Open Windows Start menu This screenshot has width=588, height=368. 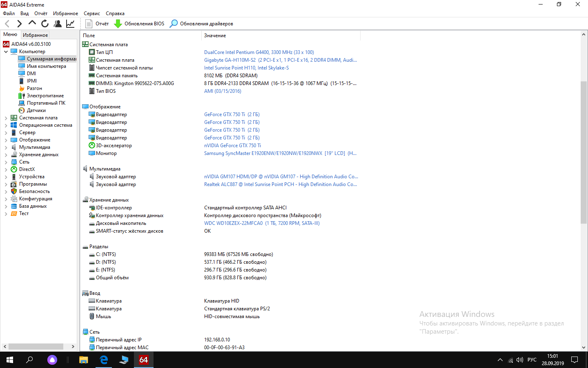point(10,360)
